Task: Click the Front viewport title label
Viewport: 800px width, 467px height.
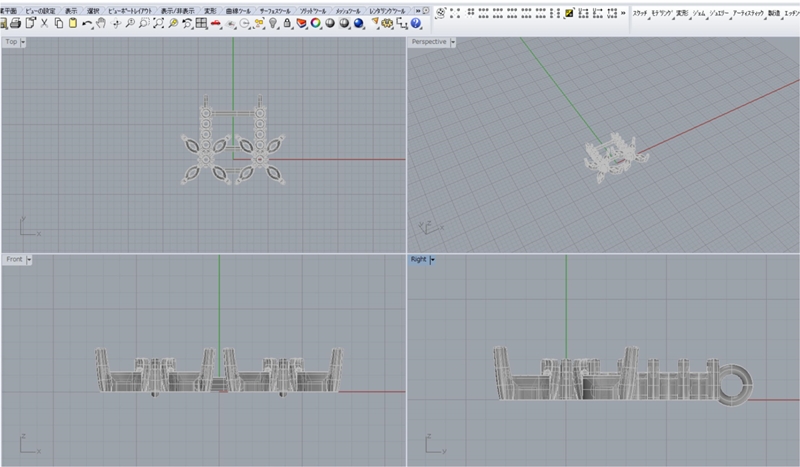Action: click(14, 260)
